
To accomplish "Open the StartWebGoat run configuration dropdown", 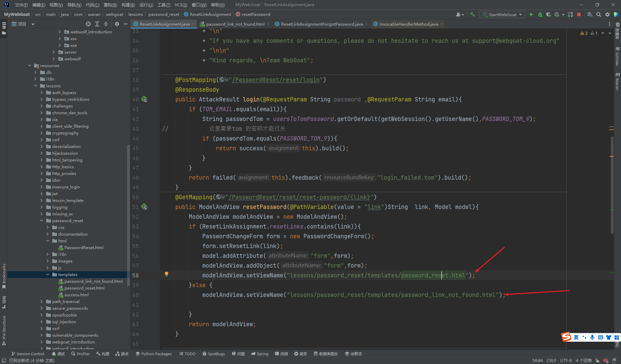I will 502,14.
